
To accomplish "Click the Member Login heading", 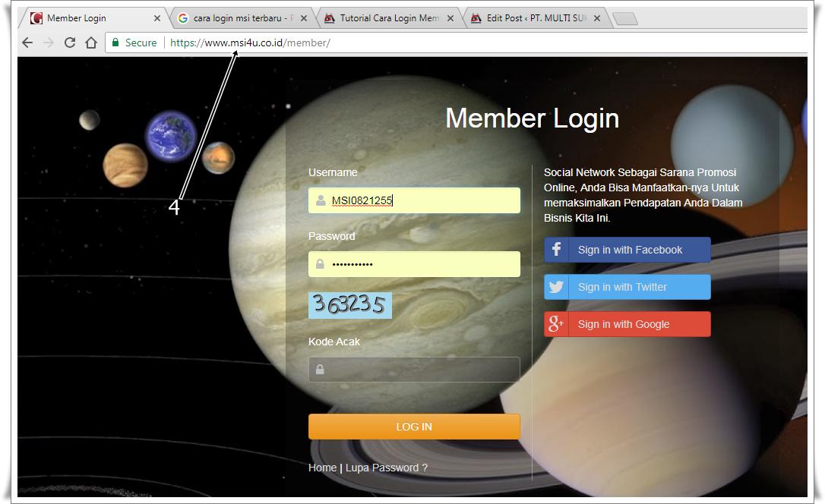I will 532,118.
